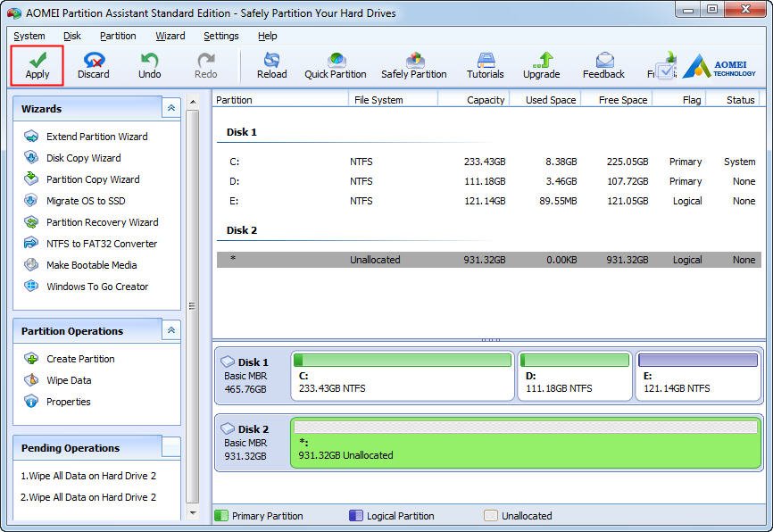The width and height of the screenshot is (773, 532).
Task: Undo the last operation
Action: tap(149, 65)
